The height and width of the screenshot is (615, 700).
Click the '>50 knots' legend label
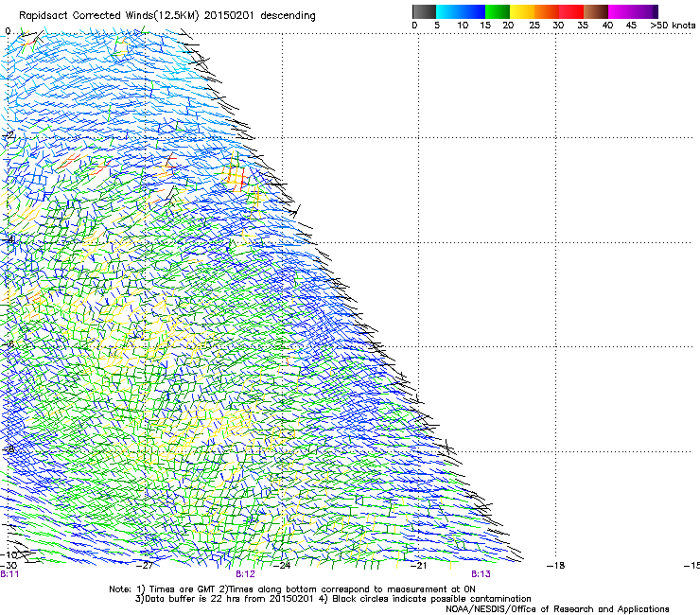coord(673,26)
